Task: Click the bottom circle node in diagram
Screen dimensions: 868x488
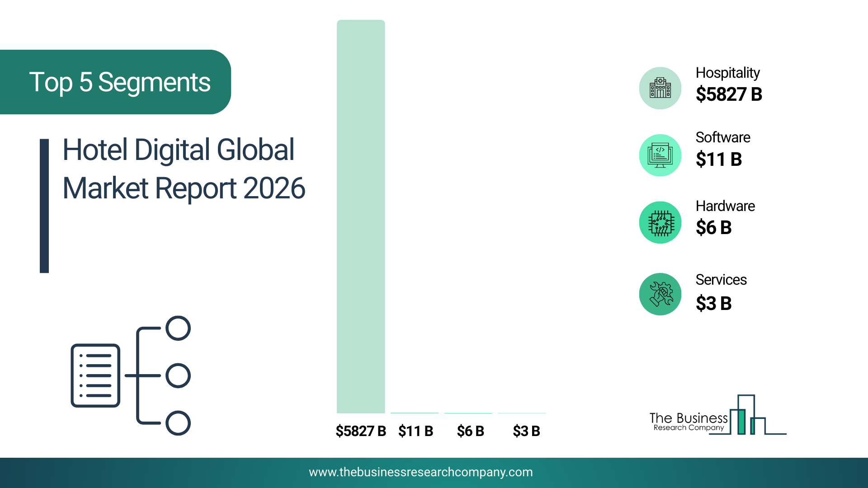Action: click(178, 423)
